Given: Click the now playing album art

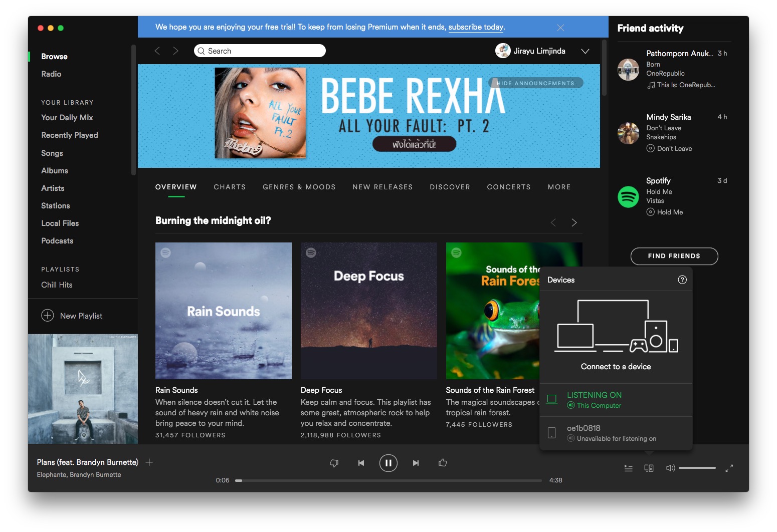Looking at the screenshot, I should click(83, 389).
